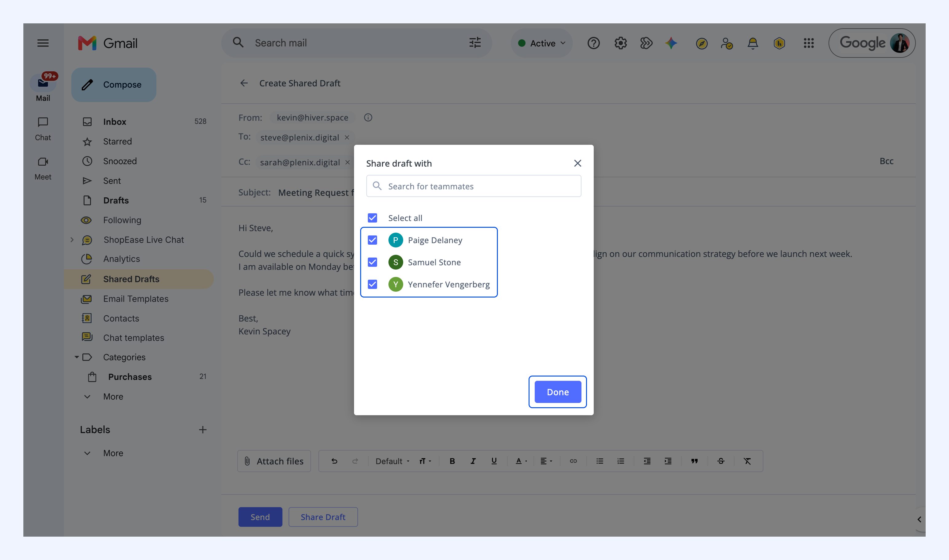The height and width of the screenshot is (560, 949).
Task: Click Attach files
Action: tap(274, 461)
